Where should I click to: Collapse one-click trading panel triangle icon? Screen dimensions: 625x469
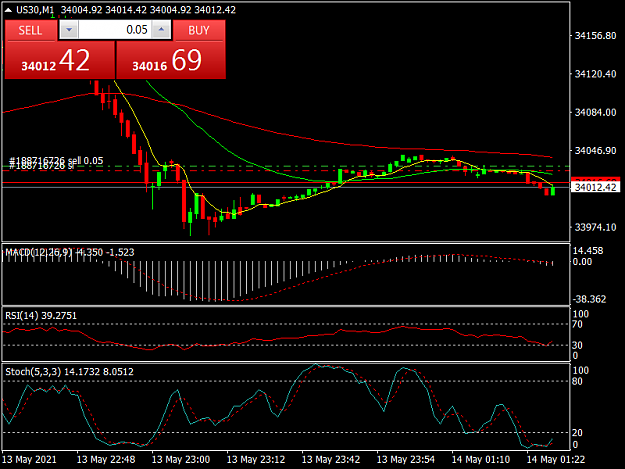pyautogui.click(x=8, y=10)
